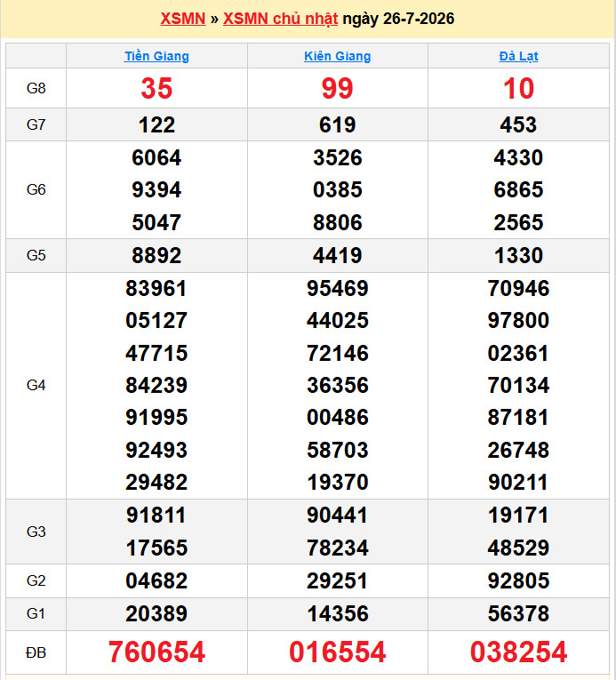This screenshot has width=616, height=680.
Task: Click the G4 number 26748
Action: coord(518,450)
